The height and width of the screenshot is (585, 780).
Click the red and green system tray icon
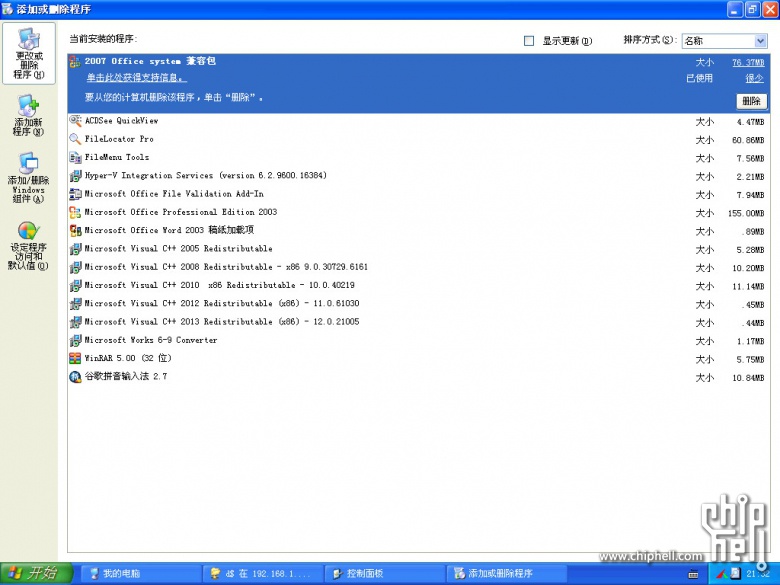click(721, 574)
